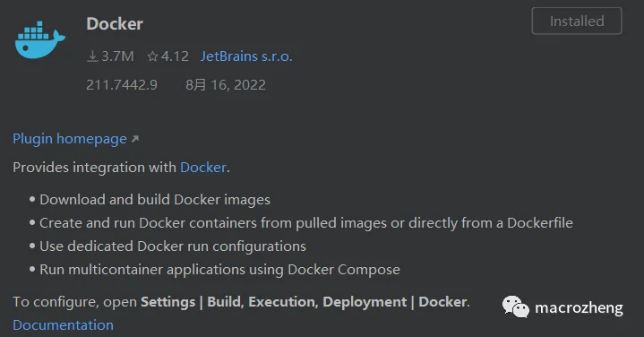The height and width of the screenshot is (337, 644).
Task: Click the Docker whale logo icon
Action: (x=39, y=39)
